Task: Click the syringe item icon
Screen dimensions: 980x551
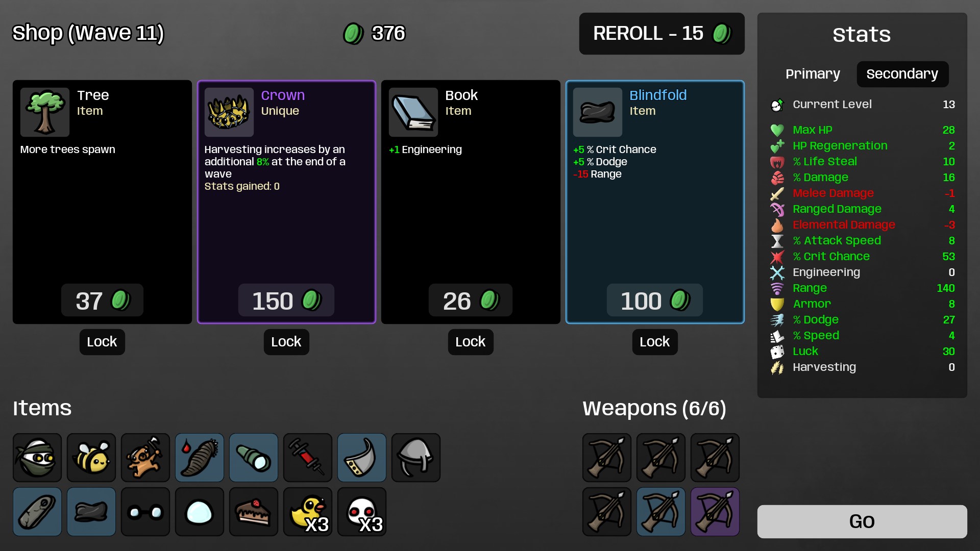Action: [x=308, y=458]
